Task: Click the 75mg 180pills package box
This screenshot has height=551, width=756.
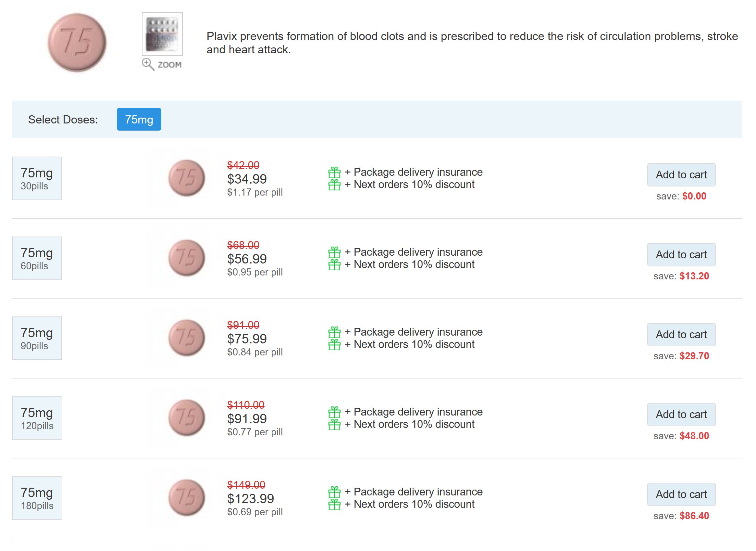Action: (37, 498)
